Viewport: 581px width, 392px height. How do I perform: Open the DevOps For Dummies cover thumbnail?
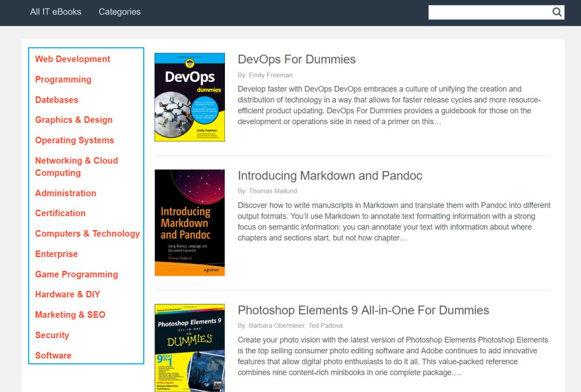point(190,97)
